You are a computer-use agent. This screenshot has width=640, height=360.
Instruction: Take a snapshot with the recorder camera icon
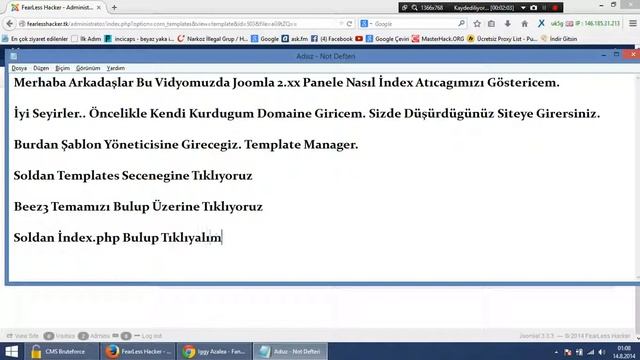[x=533, y=8]
